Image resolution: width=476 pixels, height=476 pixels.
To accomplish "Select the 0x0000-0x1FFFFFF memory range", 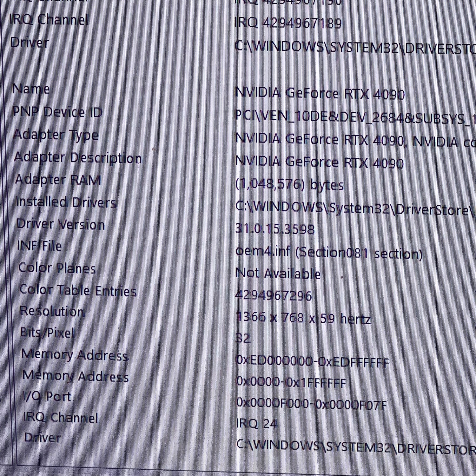I will click(291, 383).
